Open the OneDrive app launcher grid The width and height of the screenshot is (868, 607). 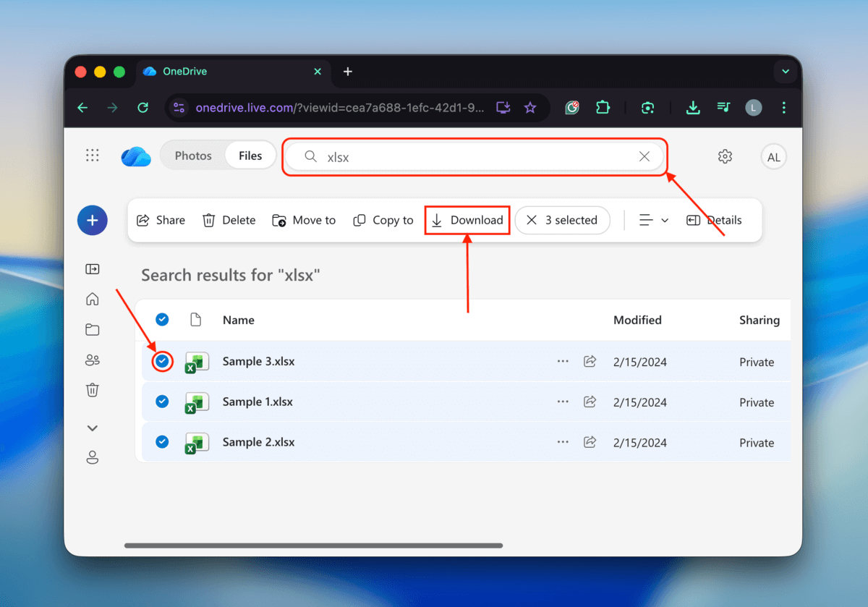(92, 156)
